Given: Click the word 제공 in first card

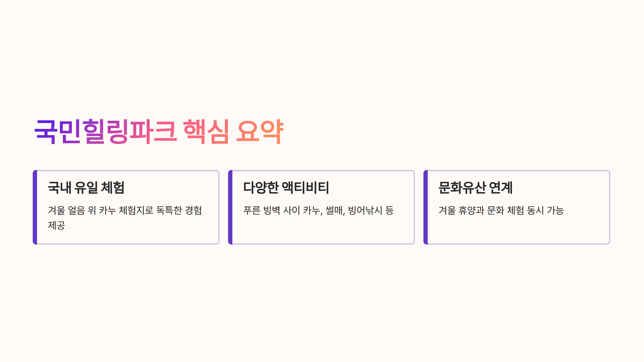Looking at the screenshot, I should coord(57,225).
